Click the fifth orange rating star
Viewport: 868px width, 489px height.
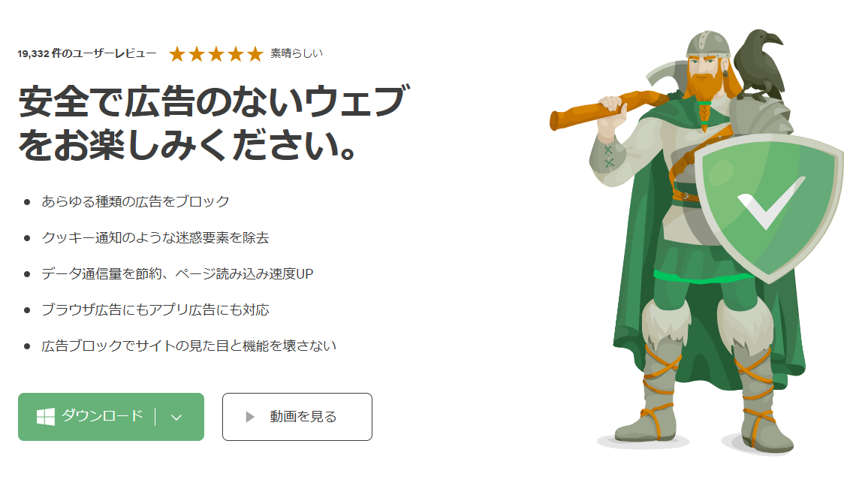pyautogui.click(x=255, y=54)
